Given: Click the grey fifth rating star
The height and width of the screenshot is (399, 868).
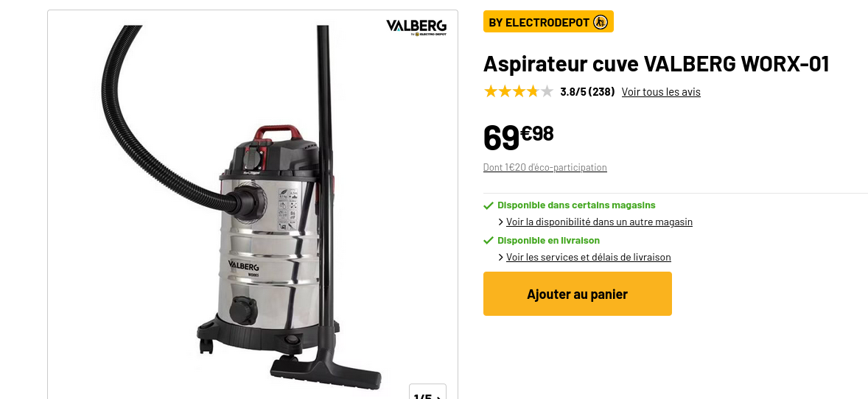Looking at the screenshot, I should click(547, 92).
